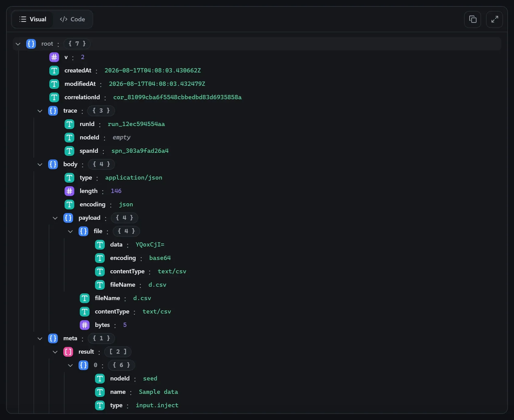Viewport: 514px width, 420px height.
Task: Click the item 0 { 6 } count badge
Action: coord(121,365)
